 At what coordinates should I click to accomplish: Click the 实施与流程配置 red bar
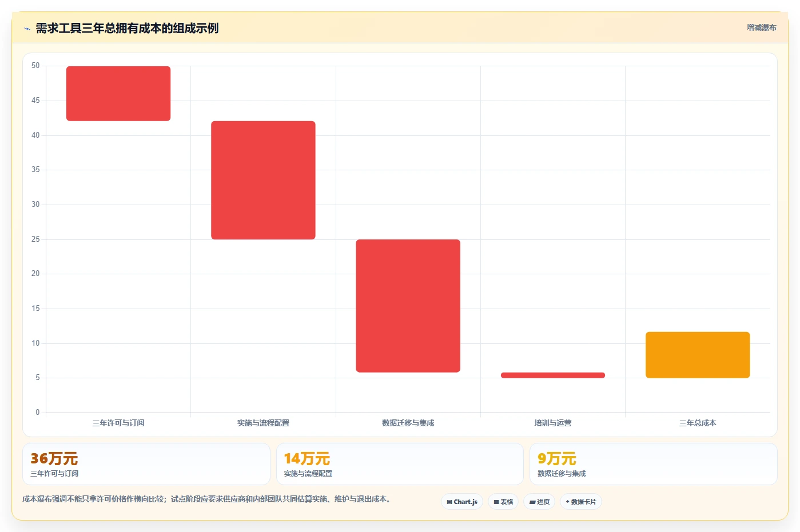(263, 180)
